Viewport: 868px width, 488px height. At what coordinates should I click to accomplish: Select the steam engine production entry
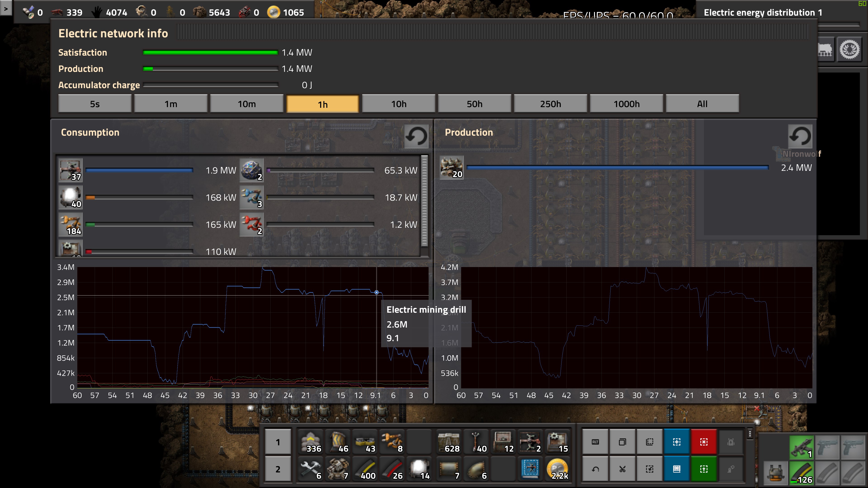point(452,168)
